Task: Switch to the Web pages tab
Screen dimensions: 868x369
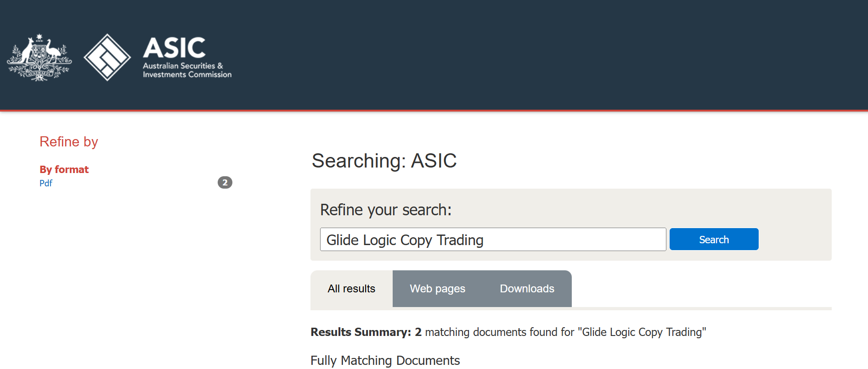Action: (437, 289)
